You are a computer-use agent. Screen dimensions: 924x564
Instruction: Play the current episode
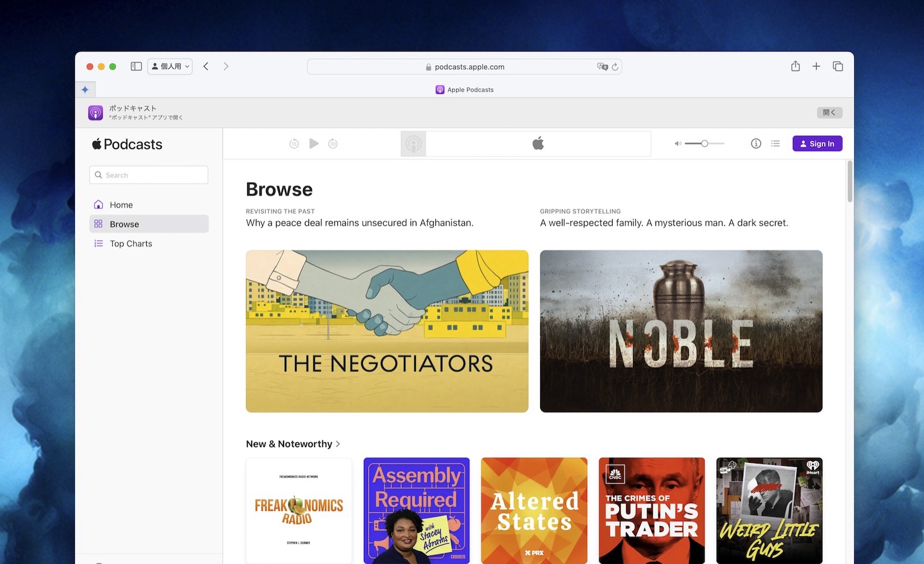pyautogui.click(x=314, y=143)
